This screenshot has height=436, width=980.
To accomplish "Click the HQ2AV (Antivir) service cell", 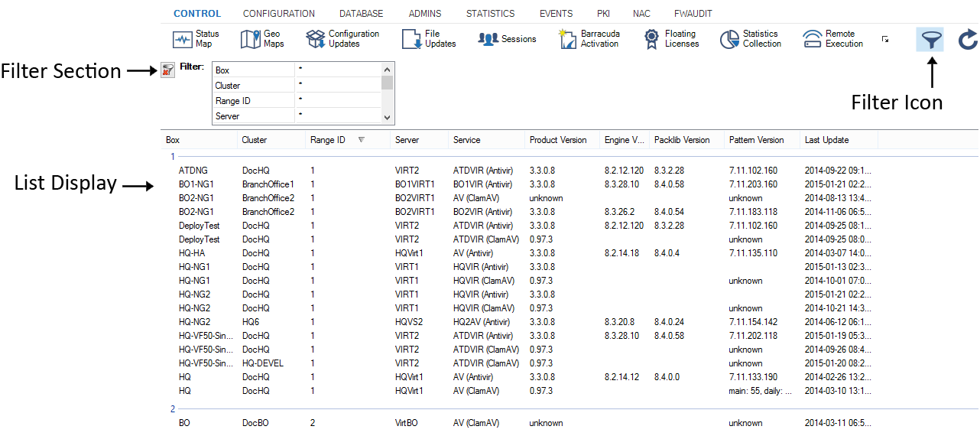I will 482,322.
